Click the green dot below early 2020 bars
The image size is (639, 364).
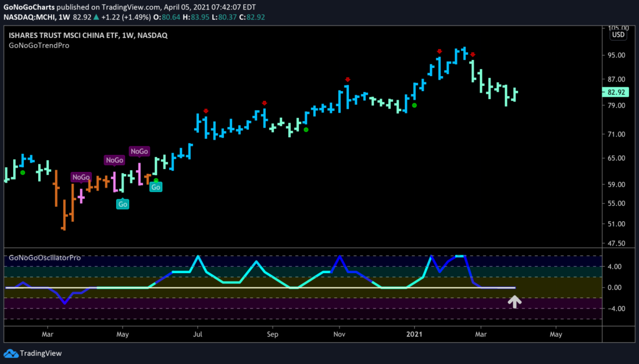pyautogui.click(x=23, y=173)
